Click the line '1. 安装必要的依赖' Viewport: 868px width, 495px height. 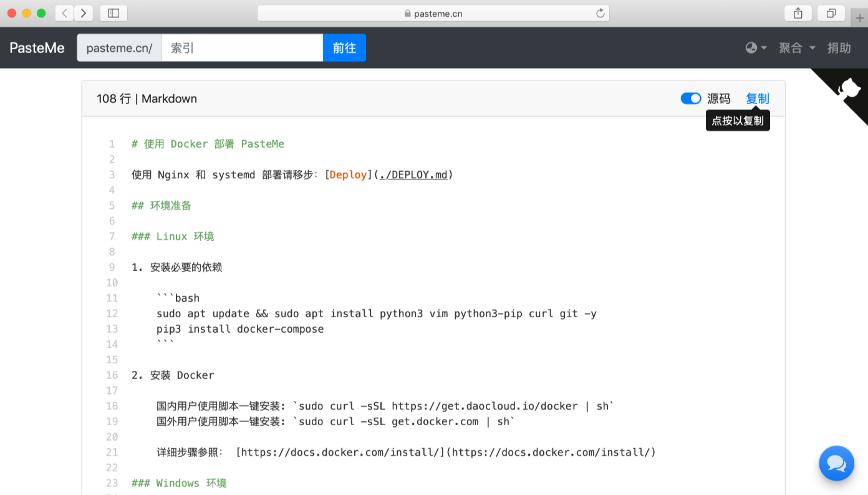click(177, 267)
